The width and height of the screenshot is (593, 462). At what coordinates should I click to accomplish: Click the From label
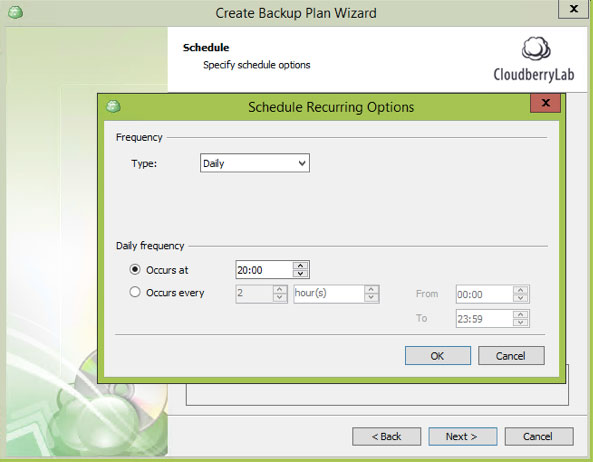(427, 294)
